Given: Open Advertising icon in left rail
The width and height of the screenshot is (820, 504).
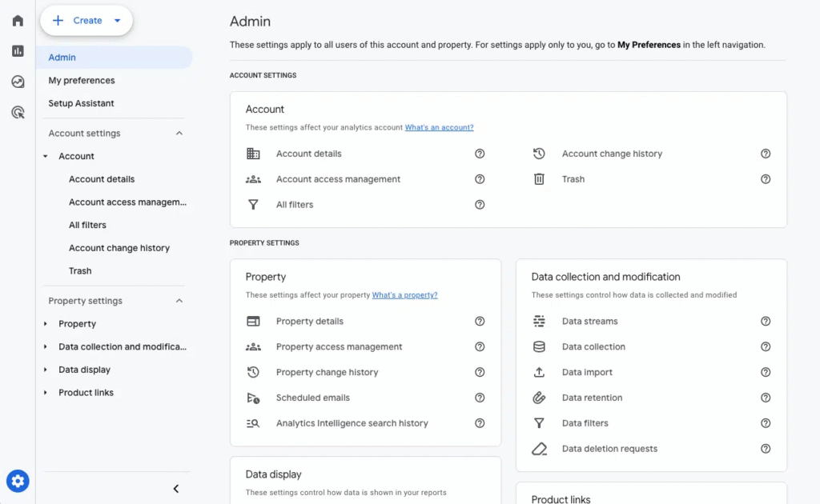Looking at the screenshot, I should (x=18, y=113).
